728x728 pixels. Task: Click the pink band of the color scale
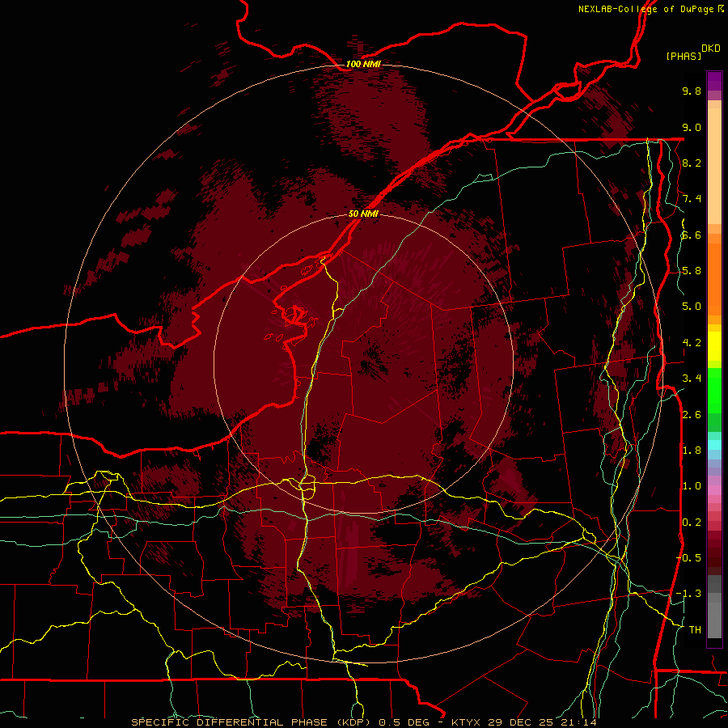714,490
